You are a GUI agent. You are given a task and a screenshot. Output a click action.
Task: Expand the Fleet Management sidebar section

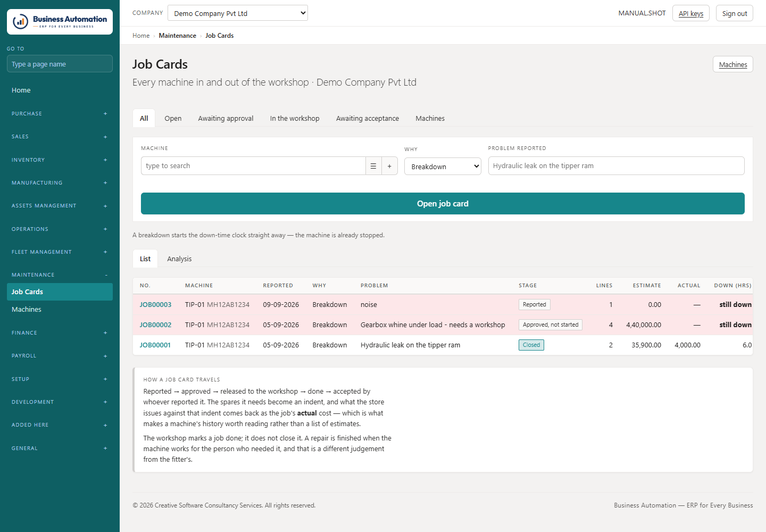pos(60,252)
